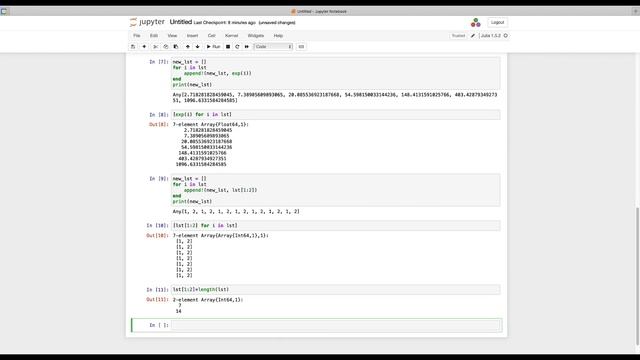Screen dimensions: 640x360
Task: Click the Julia kernel logo
Action: (x=476, y=22)
